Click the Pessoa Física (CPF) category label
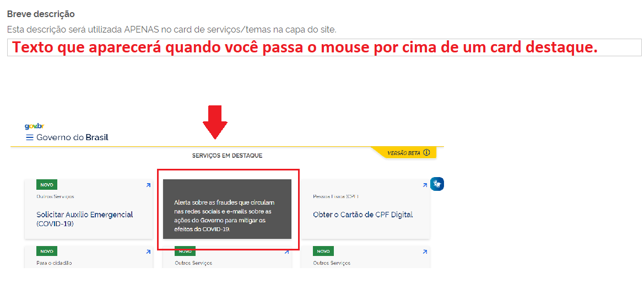 click(x=336, y=196)
